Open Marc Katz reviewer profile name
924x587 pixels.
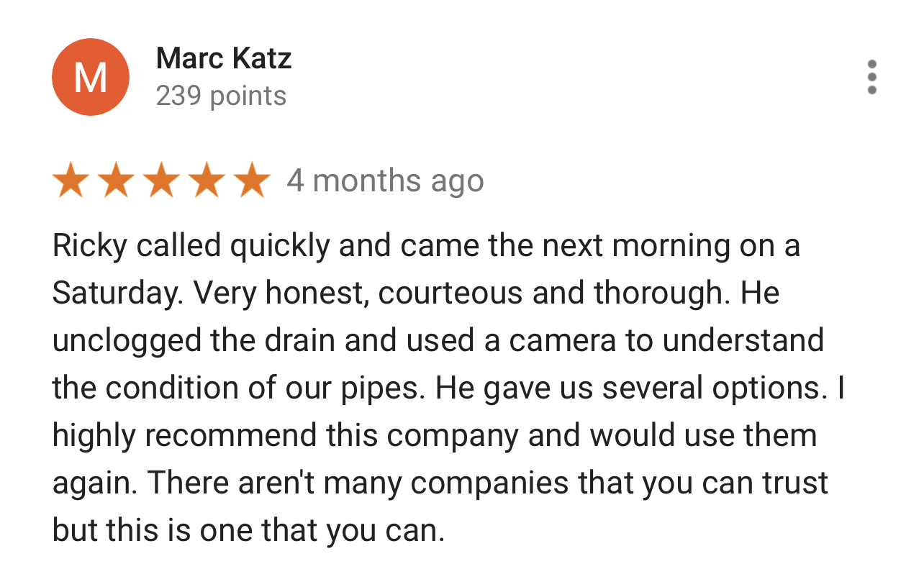(224, 58)
